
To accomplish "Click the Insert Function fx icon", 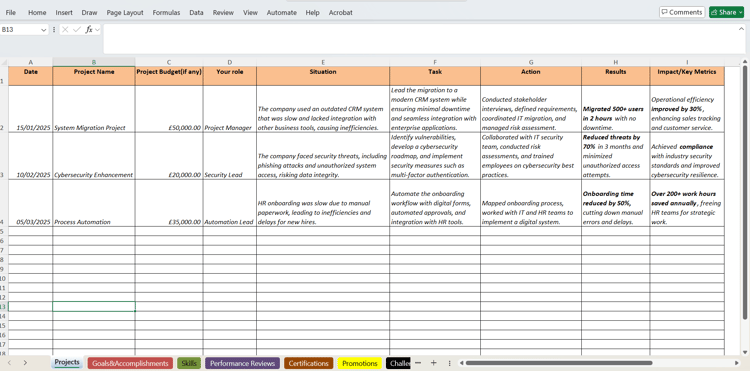I will [89, 30].
